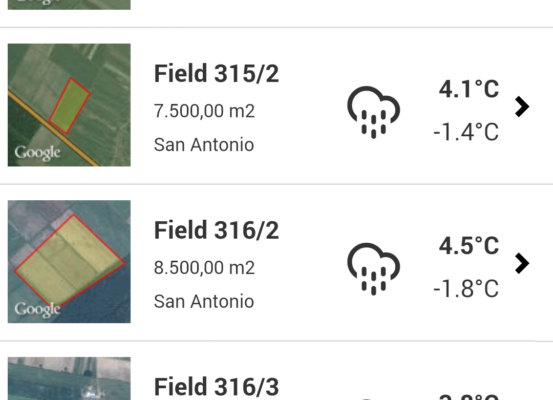Select the Field 315/2 satellite map thumbnail

(69, 105)
